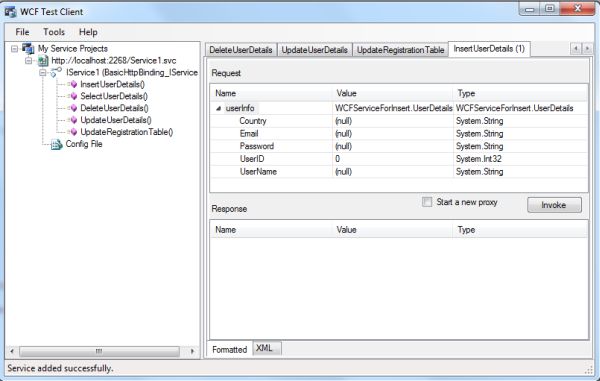Open the File menu

click(x=22, y=32)
